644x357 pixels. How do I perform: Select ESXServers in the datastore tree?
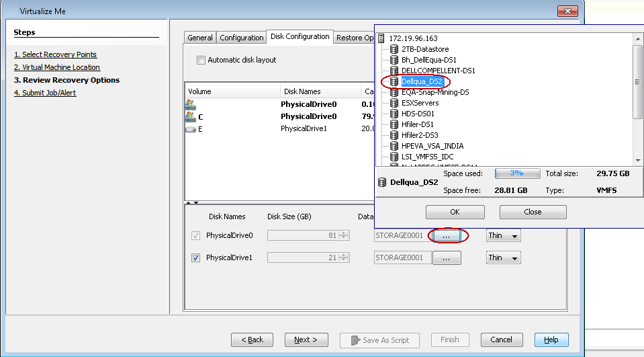[x=420, y=103]
